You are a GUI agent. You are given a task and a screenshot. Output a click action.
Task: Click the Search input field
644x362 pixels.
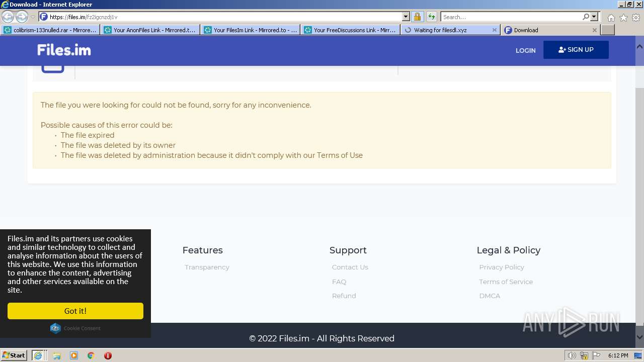click(x=511, y=17)
